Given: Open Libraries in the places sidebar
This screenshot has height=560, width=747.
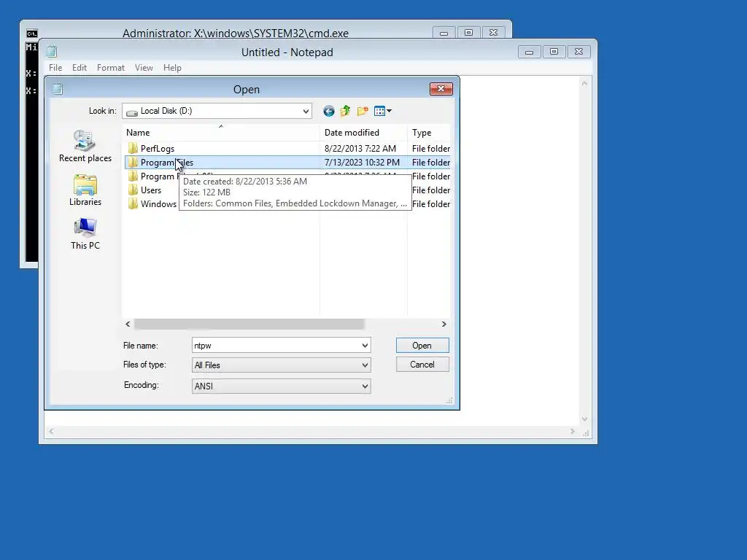Looking at the screenshot, I should point(85,190).
